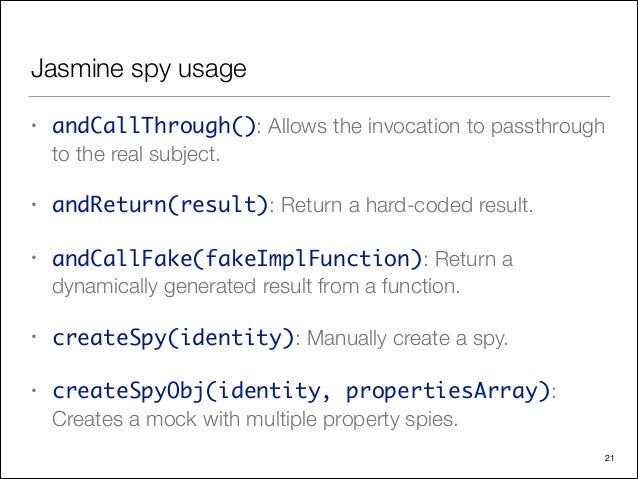Click 'Allows the invocation to passthrough' text

[x=437, y=127]
